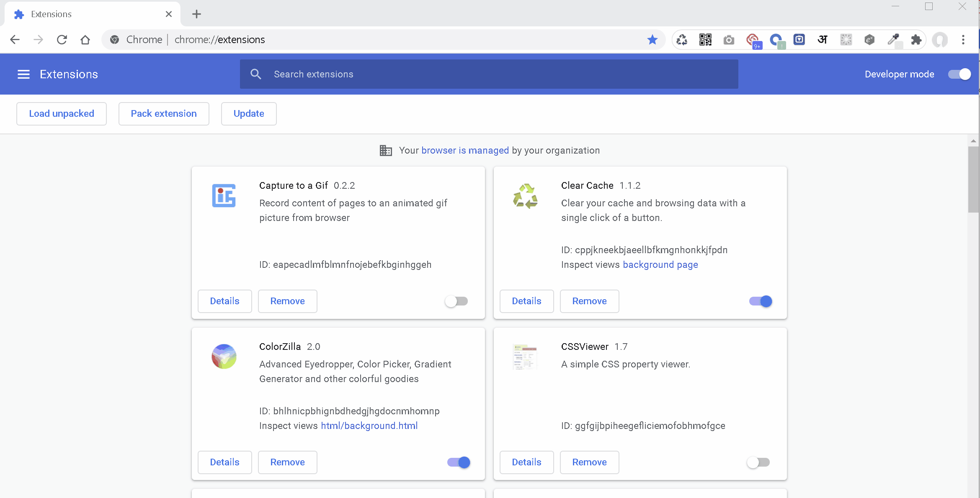Remove the CSSViewer extension
Viewport: 980px width, 498px height.
(590, 462)
